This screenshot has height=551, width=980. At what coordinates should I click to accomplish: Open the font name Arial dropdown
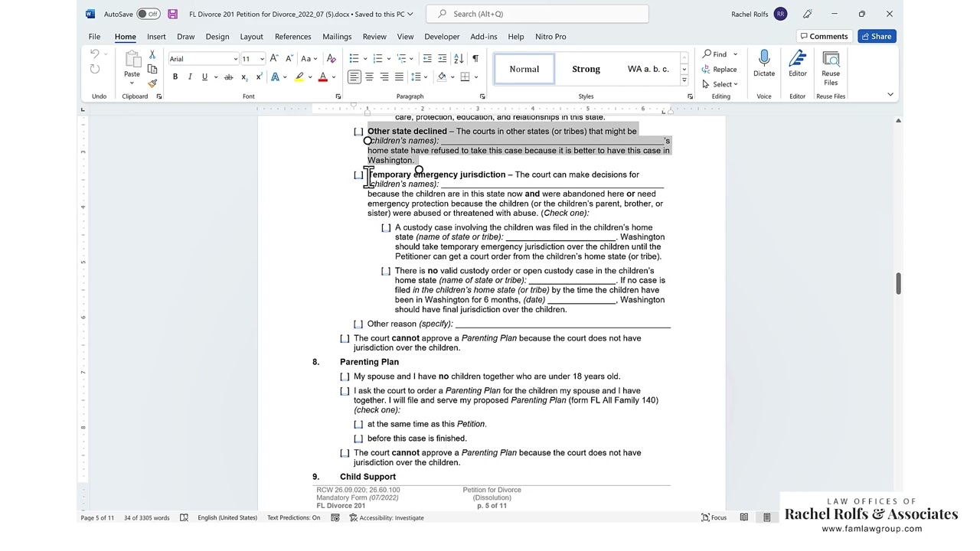coord(235,59)
